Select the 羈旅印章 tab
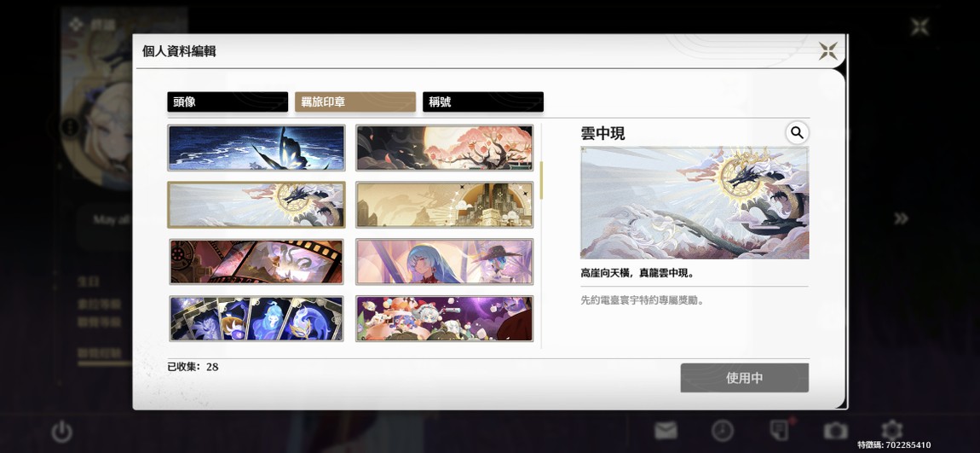This screenshot has height=453, width=980. coord(355,102)
